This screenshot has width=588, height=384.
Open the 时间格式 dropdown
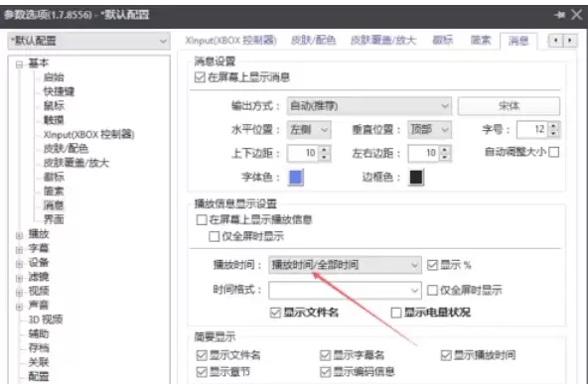[345, 290]
